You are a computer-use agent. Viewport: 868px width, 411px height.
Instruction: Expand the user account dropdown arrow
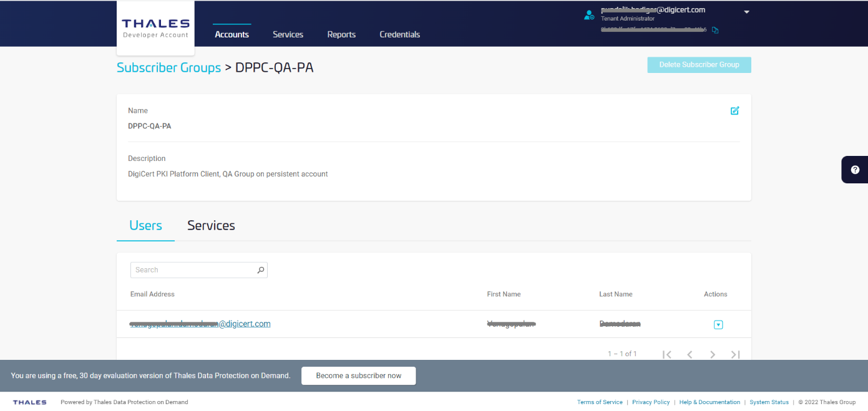(746, 12)
